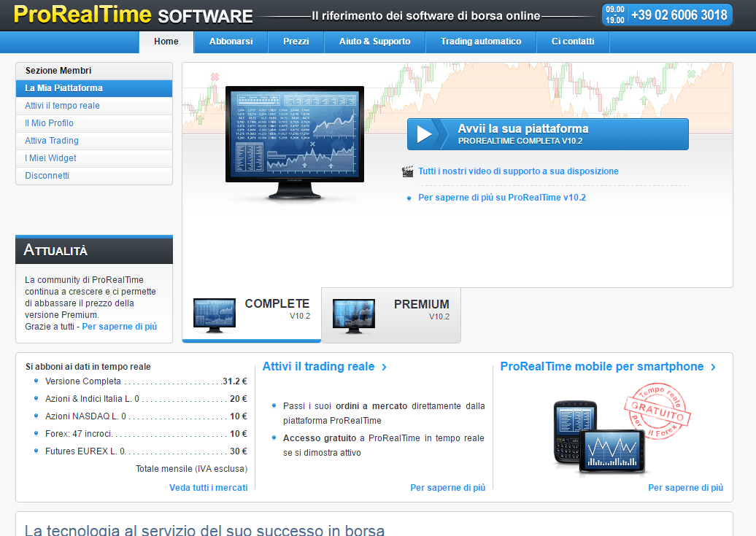The image size is (756, 536).
Task: Click Totale mensile (IVA esclusa) text
Action: click(191, 468)
